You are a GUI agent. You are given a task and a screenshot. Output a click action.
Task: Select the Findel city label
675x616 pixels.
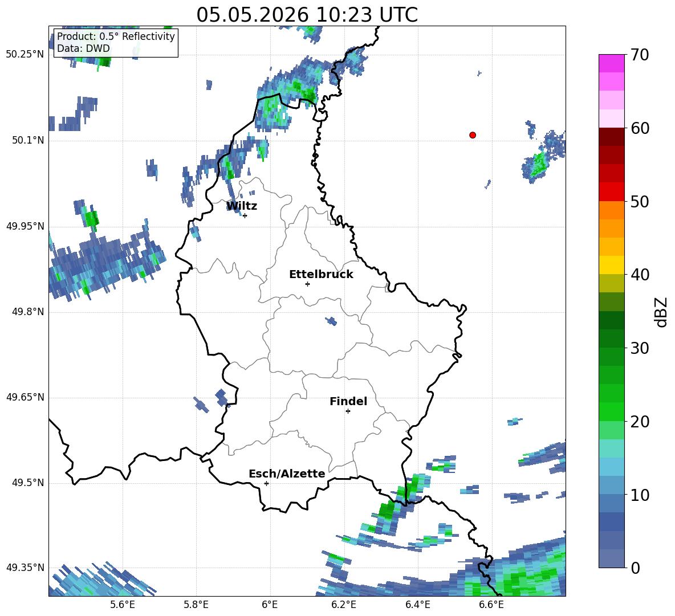348,401
